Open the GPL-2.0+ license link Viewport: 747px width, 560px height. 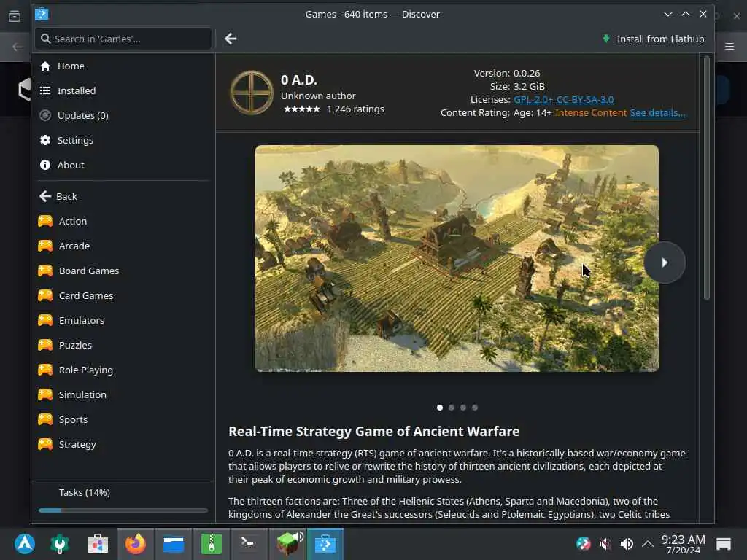tap(533, 99)
